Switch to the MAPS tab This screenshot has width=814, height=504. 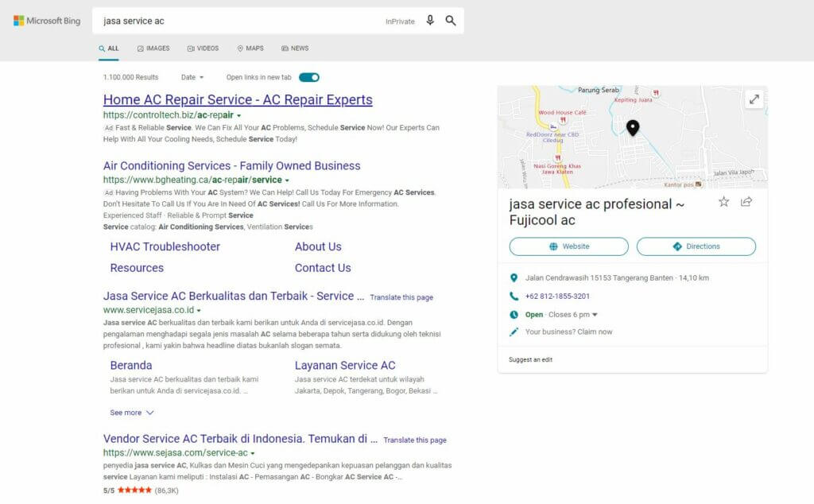[250, 48]
